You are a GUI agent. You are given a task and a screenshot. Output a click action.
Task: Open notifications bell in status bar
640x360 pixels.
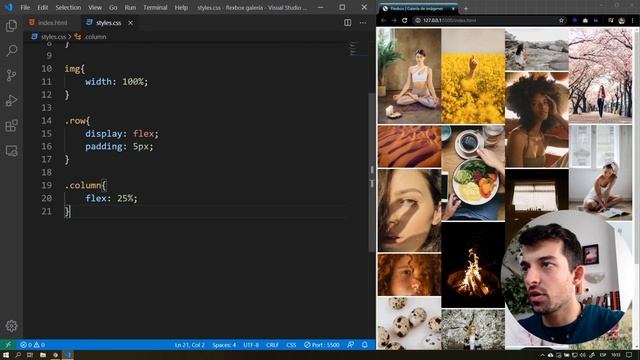(364, 345)
